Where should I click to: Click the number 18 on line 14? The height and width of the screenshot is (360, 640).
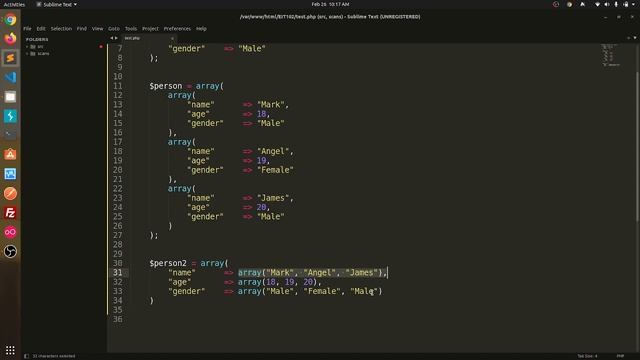pos(262,114)
